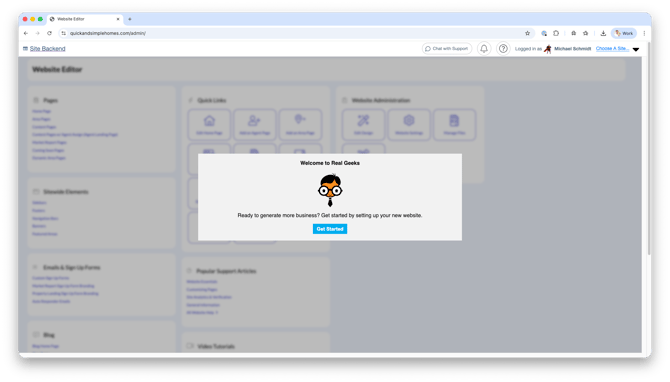The width and height of the screenshot is (670, 382).
Task: Open the Market Report Pages link
Action: tap(49, 142)
